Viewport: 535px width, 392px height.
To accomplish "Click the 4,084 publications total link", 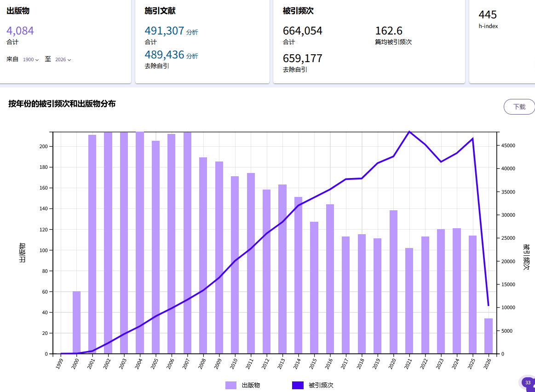I will tap(20, 31).
